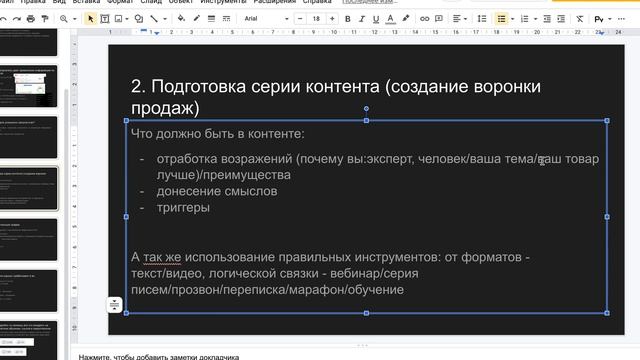Expand the line type dropdown arrow
Screen dimensions: 640x360
[x=165, y=19]
